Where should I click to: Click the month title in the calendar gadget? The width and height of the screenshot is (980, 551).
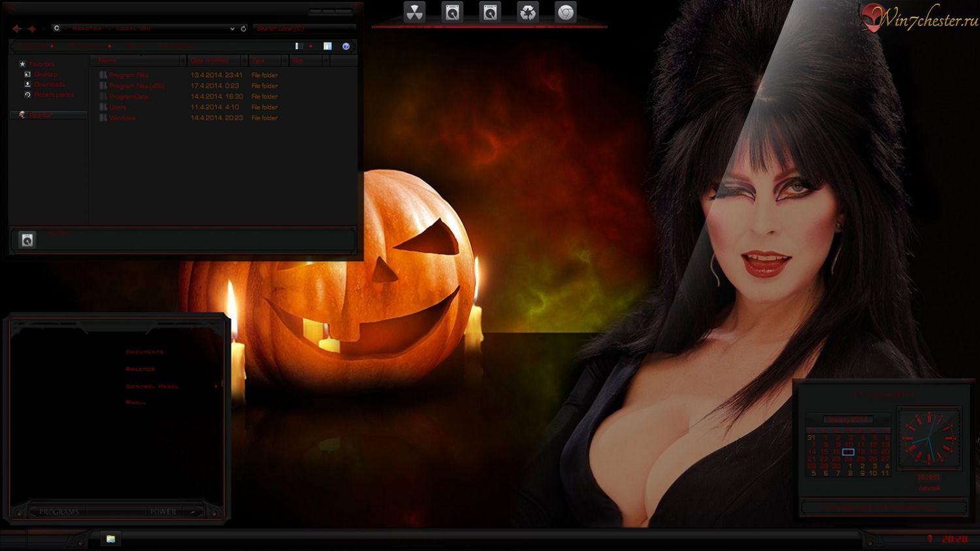(847, 420)
